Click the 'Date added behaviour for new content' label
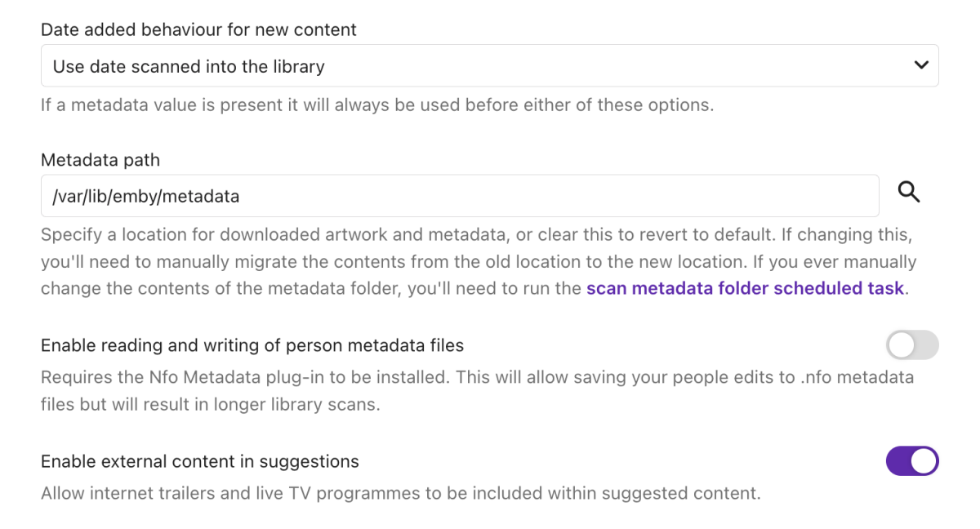 pos(198,30)
